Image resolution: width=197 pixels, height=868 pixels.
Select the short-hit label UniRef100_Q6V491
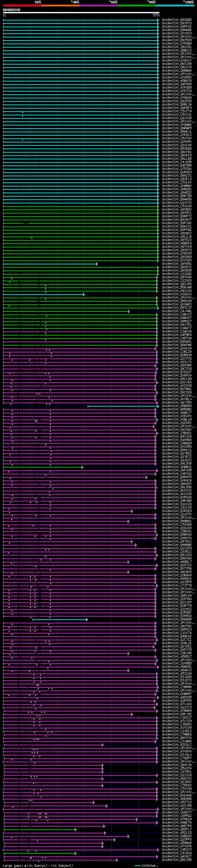(x=177, y=264)
